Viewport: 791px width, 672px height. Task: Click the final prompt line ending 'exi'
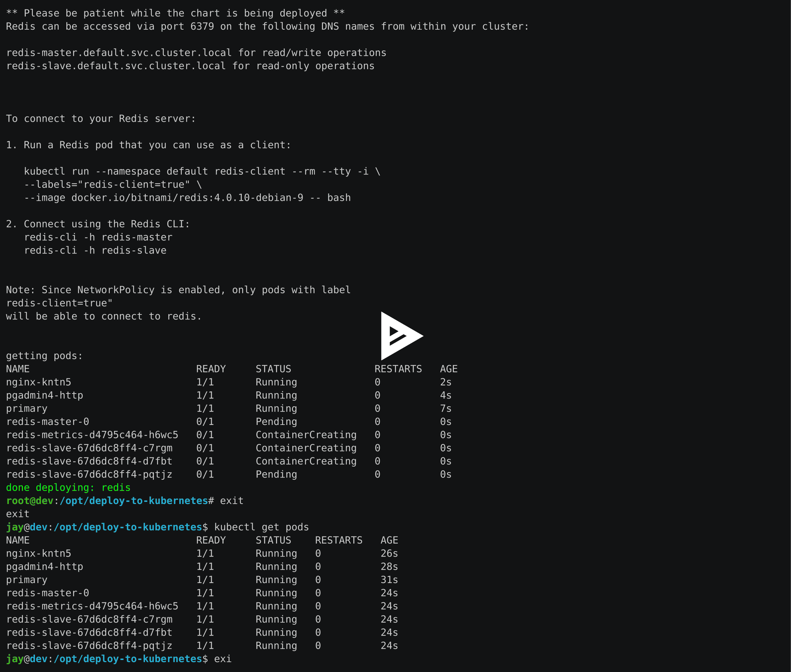(119, 658)
